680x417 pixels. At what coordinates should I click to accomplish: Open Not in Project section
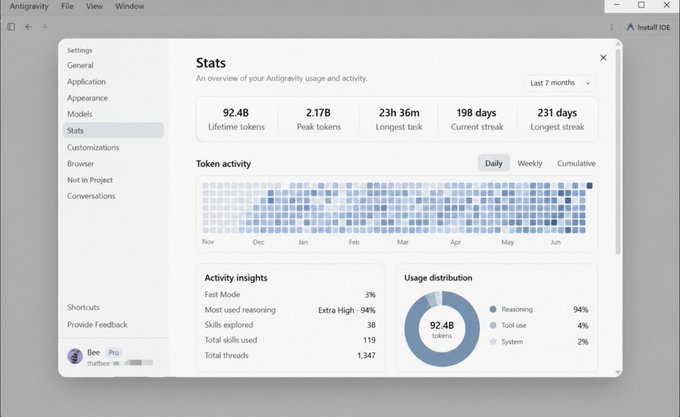coord(90,180)
